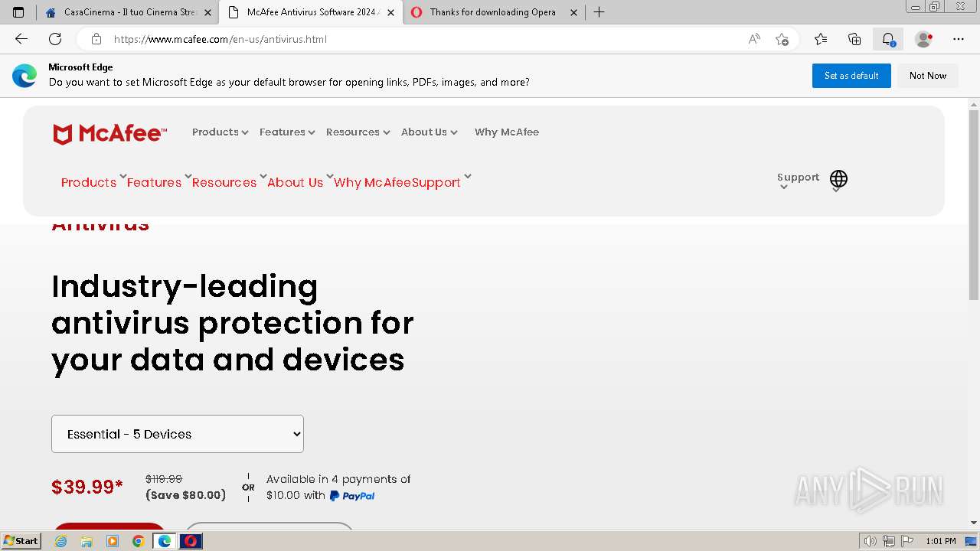
Task: Open the Windows Start menu
Action: (21, 541)
